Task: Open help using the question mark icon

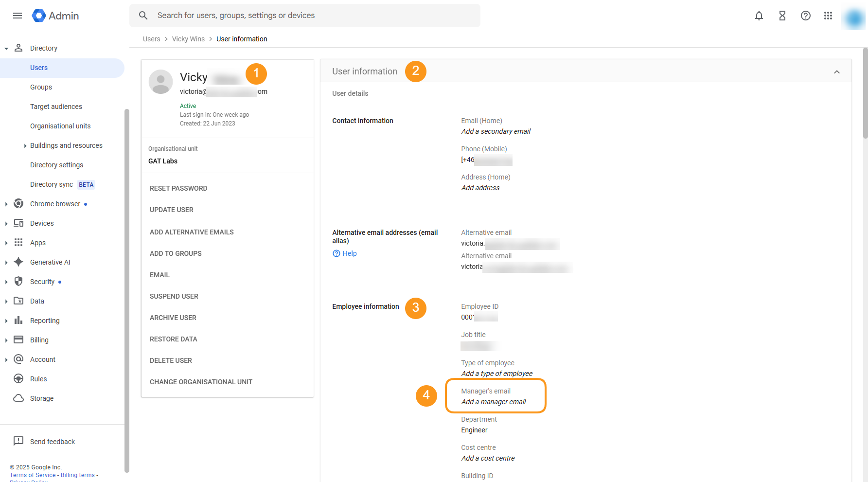Action: coord(806,16)
